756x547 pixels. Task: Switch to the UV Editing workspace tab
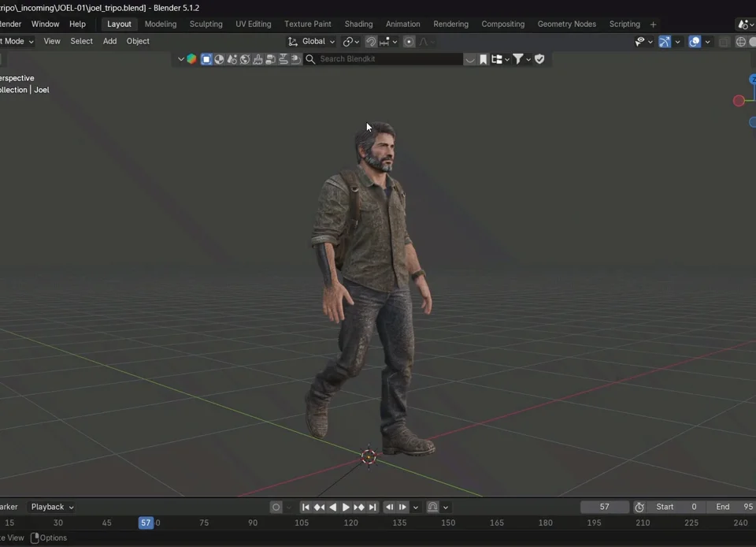pyautogui.click(x=253, y=24)
